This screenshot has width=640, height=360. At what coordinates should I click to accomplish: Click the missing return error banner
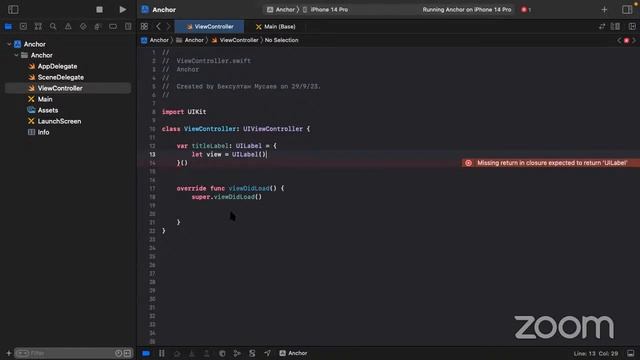pos(551,163)
